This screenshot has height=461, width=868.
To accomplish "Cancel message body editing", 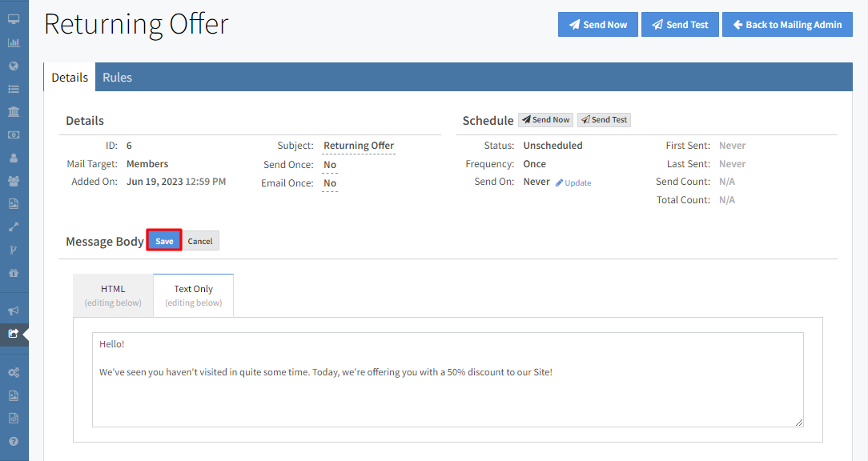I will click(200, 241).
